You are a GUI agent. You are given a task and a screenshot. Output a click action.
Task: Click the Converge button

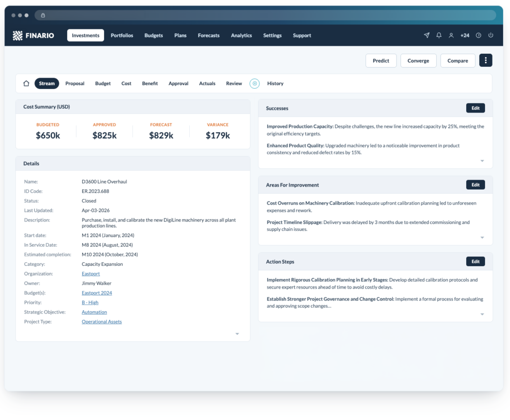point(418,61)
